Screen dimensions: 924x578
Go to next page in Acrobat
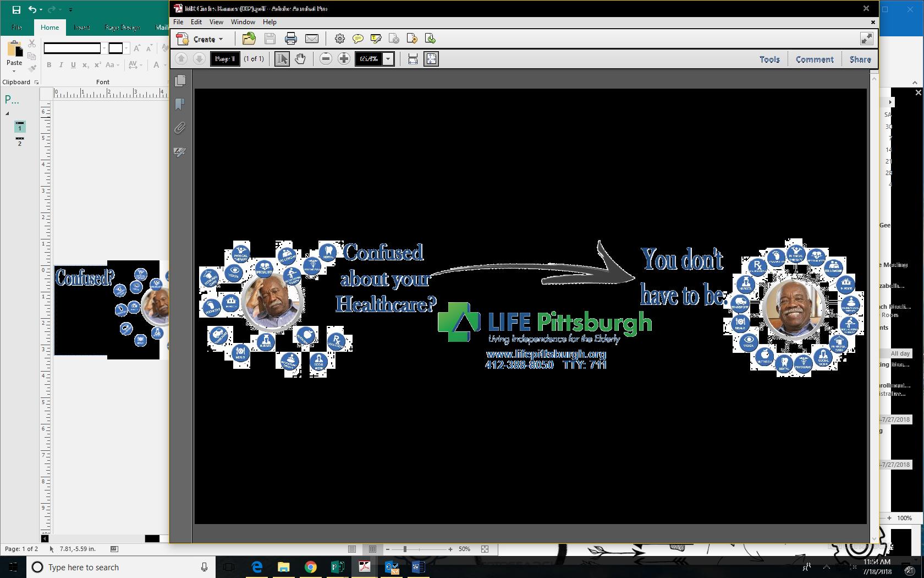coord(199,59)
